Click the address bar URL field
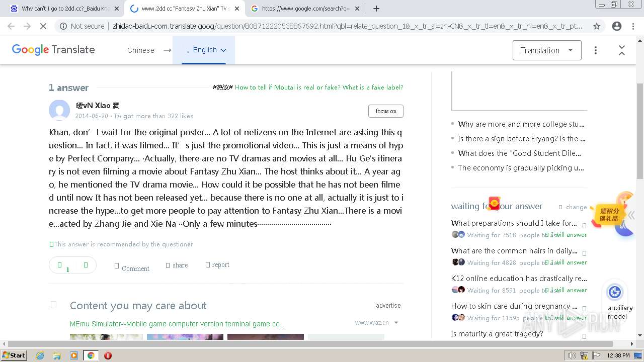 click(x=347, y=26)
